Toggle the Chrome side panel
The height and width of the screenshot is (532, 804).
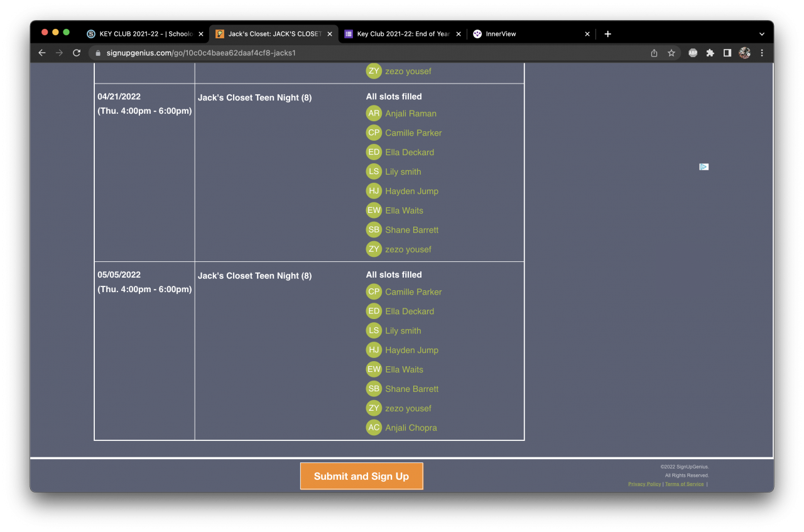click(727, 53)
